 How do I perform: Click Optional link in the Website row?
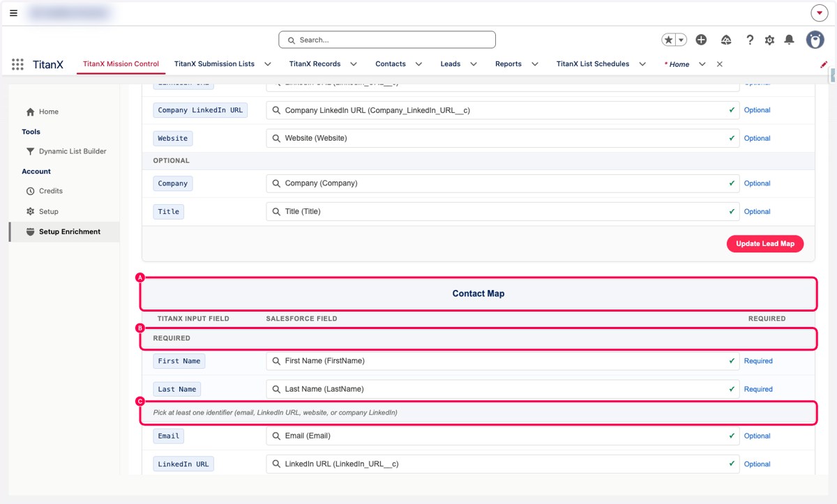(x=757, y=138)
